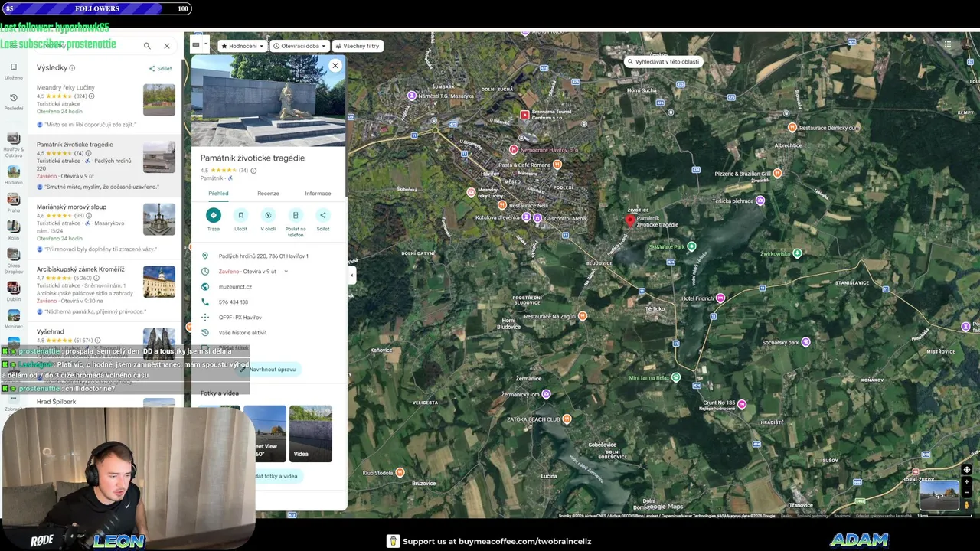
Task: Open Google apps grid icon
Action: 947,44
